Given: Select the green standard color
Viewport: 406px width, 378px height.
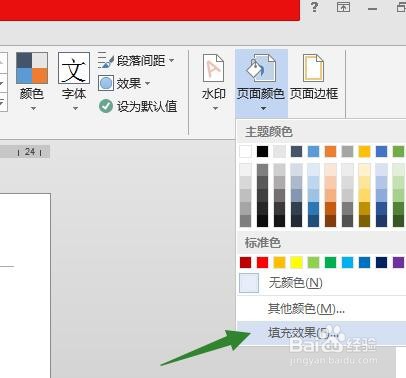Looking at the screenshot, I should (x=330, y=262).
